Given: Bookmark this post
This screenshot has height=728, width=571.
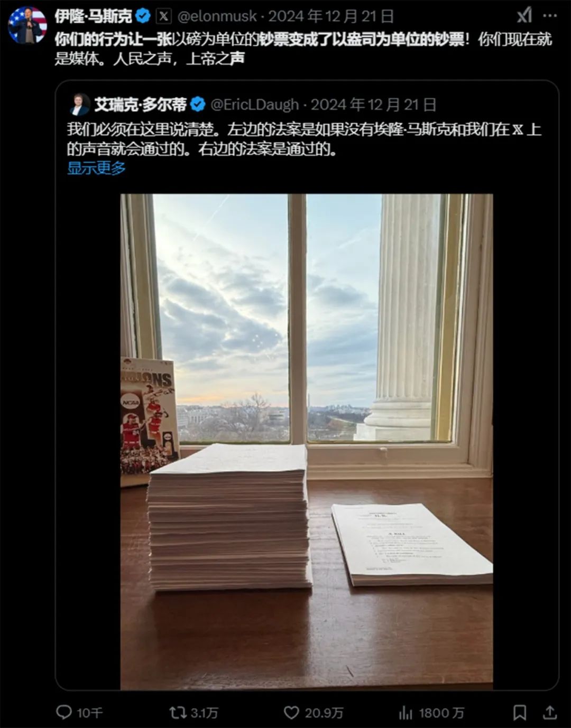Looking at the screenshot, I should [x=520, y=712].
